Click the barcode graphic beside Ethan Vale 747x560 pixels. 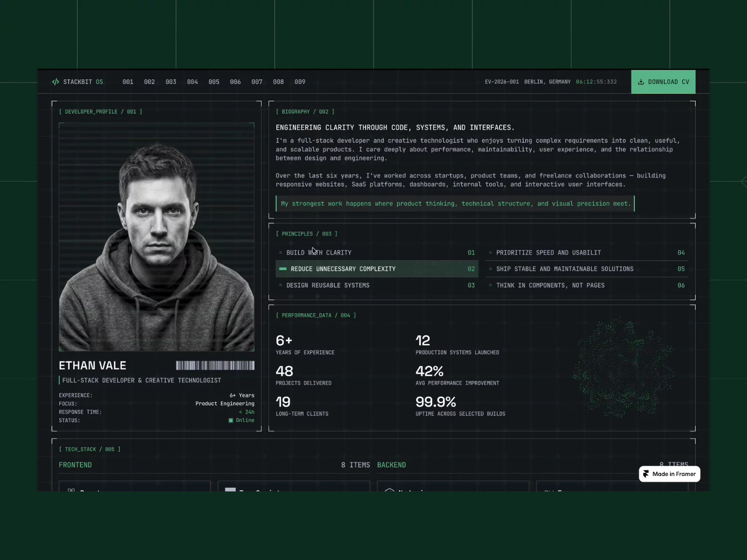tap(215, 365)
